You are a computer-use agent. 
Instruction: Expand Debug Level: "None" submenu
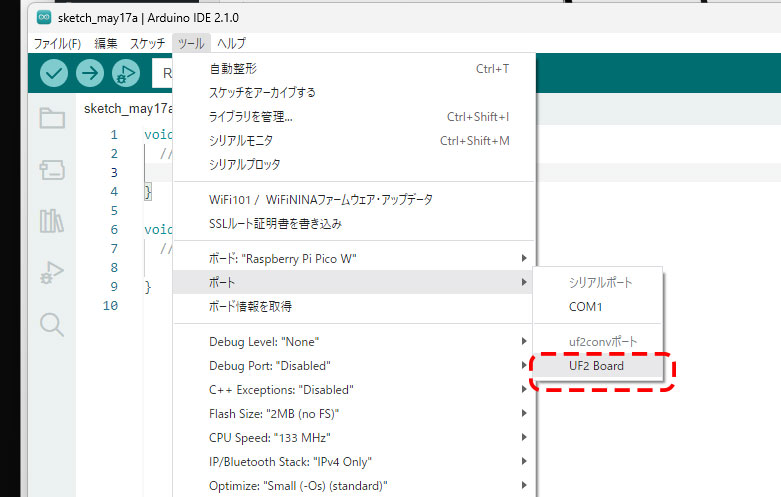354,342
